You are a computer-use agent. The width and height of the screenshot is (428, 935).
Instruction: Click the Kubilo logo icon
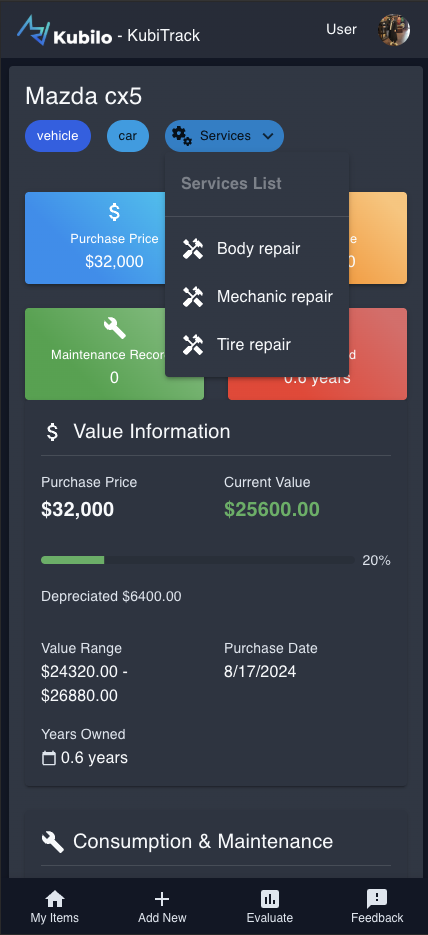coord(33,30)
